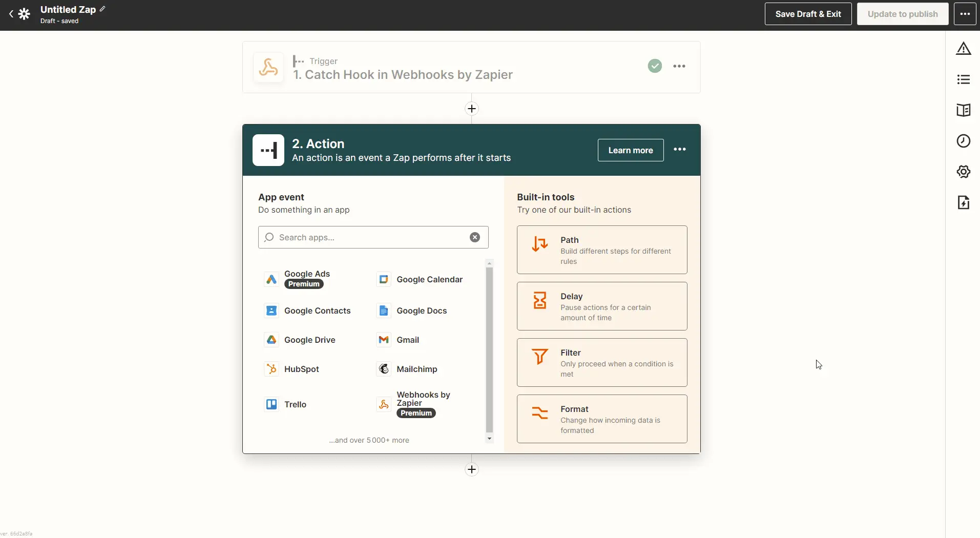
Task: Choose Google Calendar app
Action: click(x=420, y=279)
